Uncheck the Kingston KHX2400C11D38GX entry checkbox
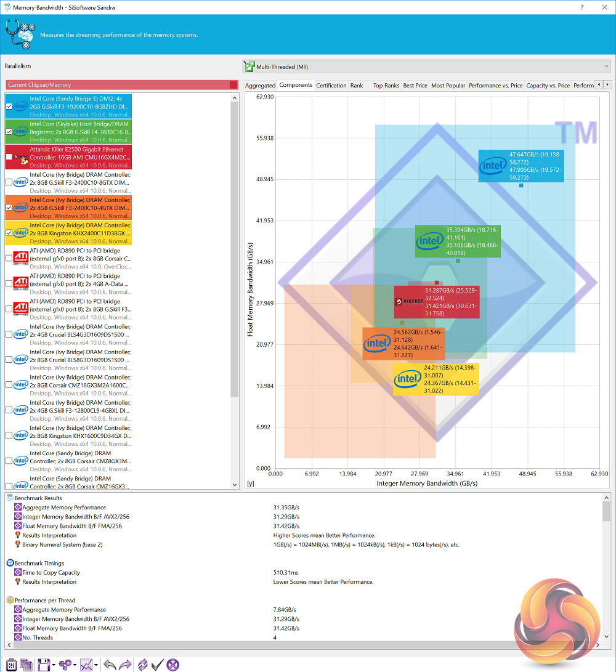 9,233
